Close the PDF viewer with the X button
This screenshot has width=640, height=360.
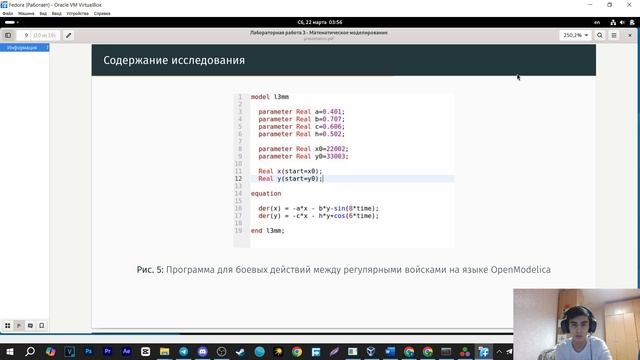pos(630,36)
